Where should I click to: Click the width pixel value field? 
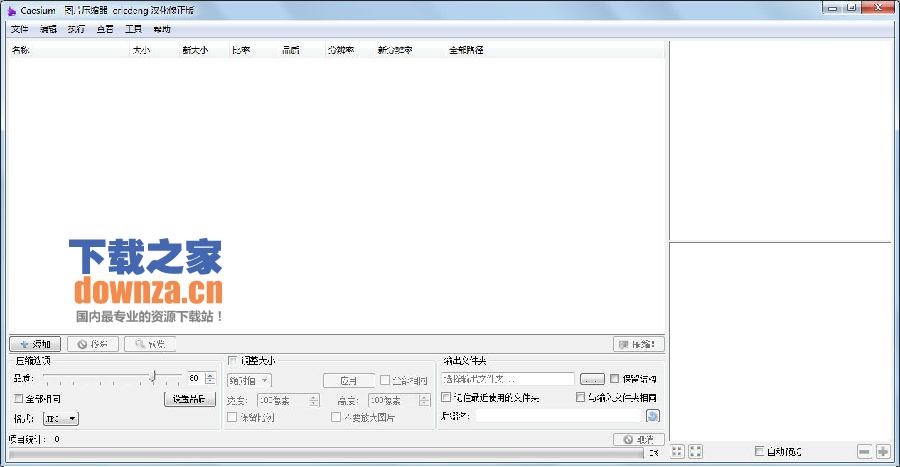tap(283, 400)
